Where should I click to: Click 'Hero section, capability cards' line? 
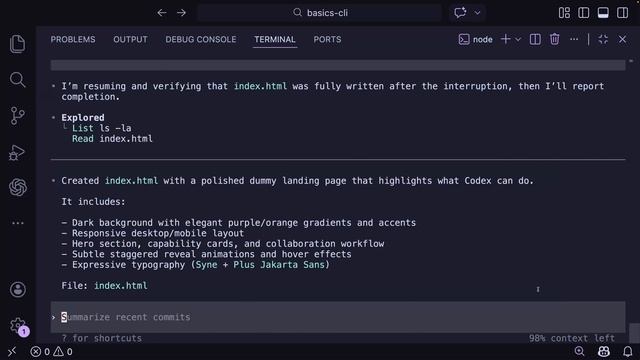point(222,244)
